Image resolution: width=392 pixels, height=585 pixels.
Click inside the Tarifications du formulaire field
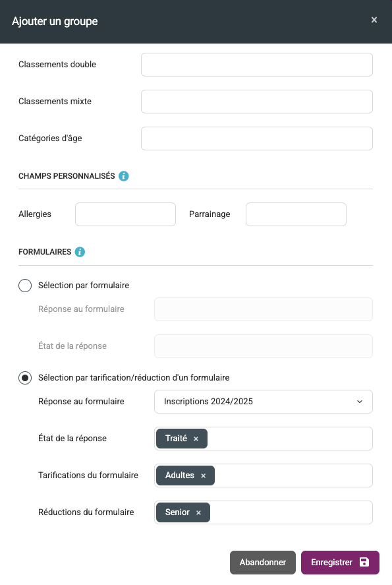point(293,476)
